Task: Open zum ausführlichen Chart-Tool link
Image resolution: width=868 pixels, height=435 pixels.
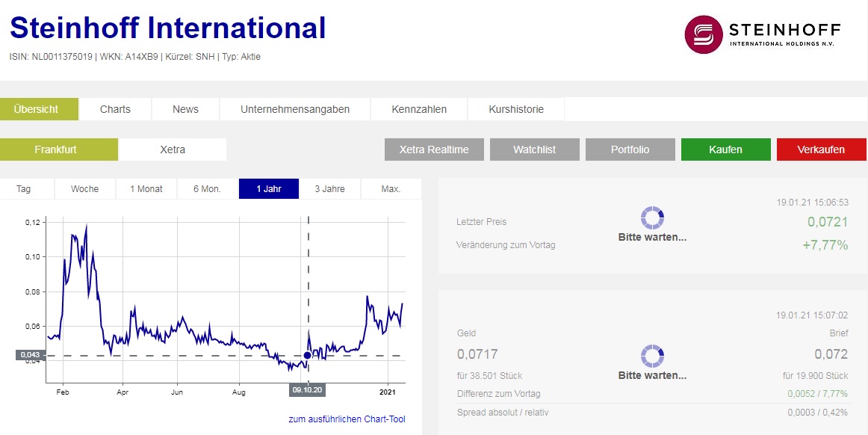Action: [x=345, y=419]
